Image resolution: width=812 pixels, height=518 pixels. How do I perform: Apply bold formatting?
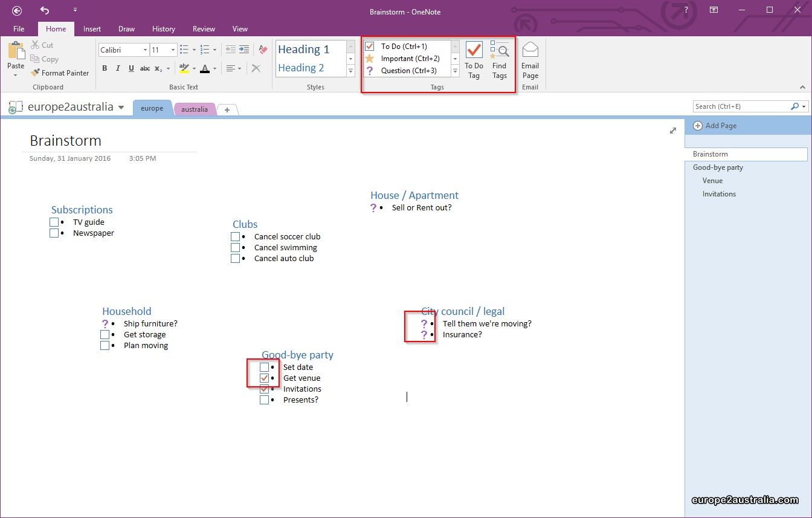point(105,68)
